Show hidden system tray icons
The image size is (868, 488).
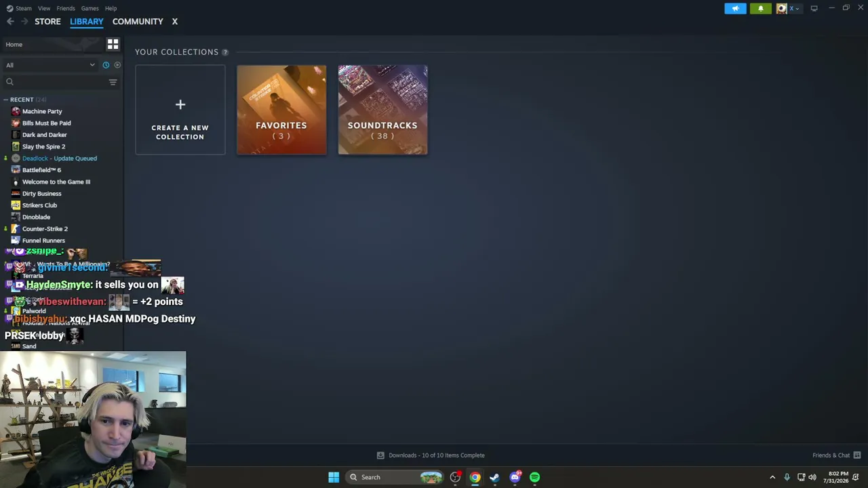772,477
